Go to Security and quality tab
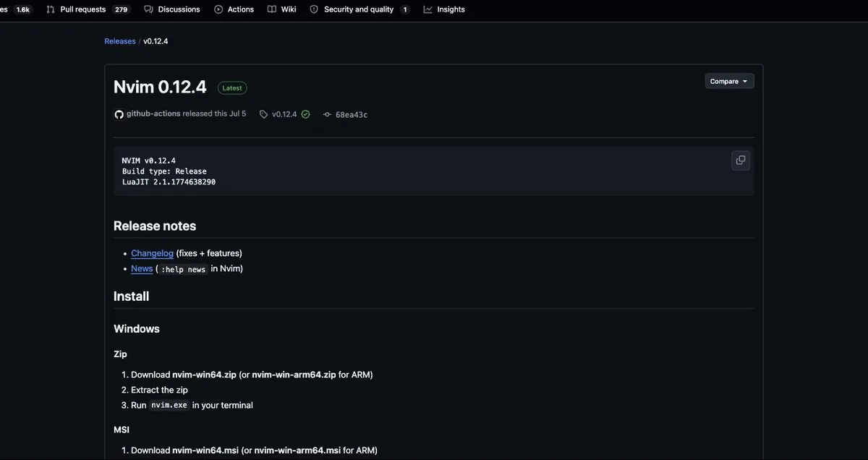868x460 pixels. click(359, 9)
